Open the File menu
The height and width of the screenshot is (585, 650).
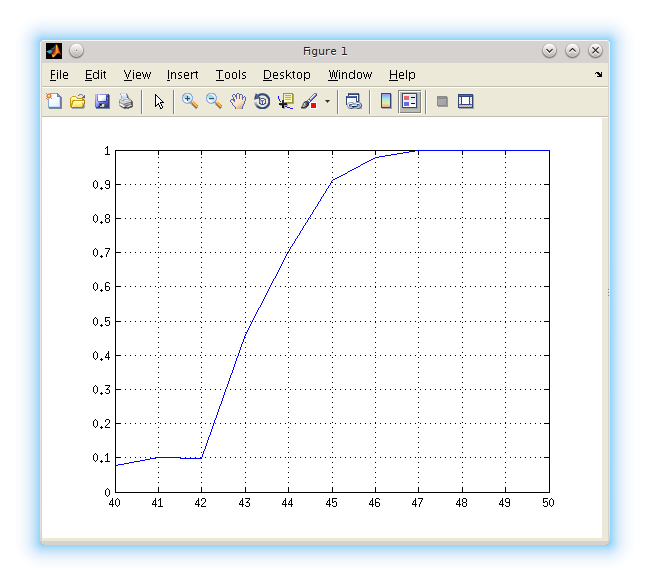click(x=59, y=75)
